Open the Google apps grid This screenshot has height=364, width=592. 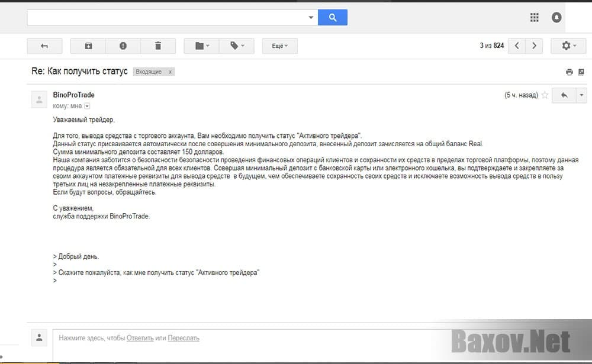(x=534, y=18)
